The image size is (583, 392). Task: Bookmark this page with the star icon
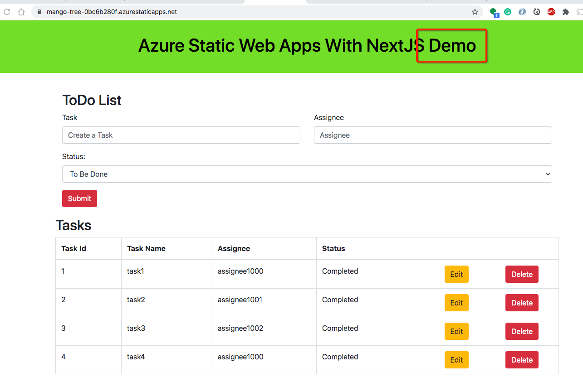[475, 12]
